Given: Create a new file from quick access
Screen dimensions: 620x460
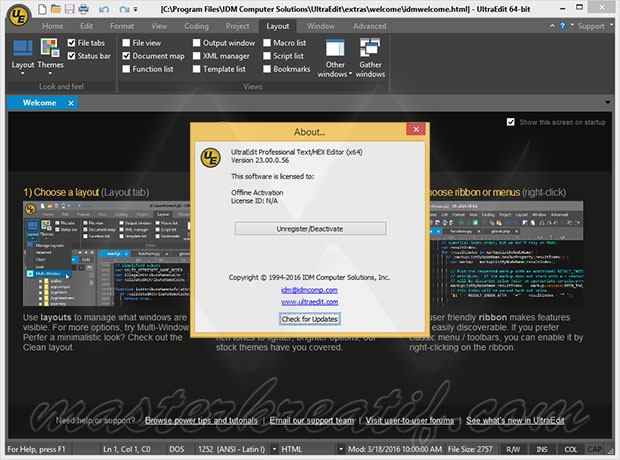Looking at the screenshot, I should coord(42,9).
